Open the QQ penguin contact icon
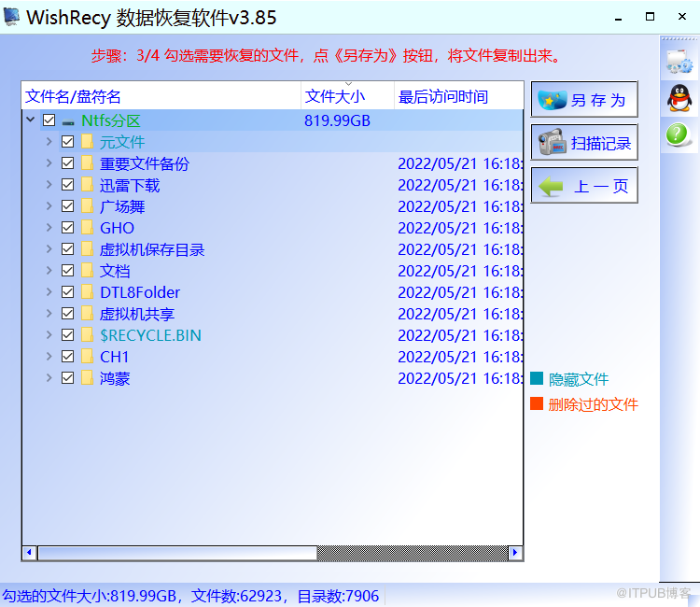Screen dimensions: 700x607 point(679,98)
